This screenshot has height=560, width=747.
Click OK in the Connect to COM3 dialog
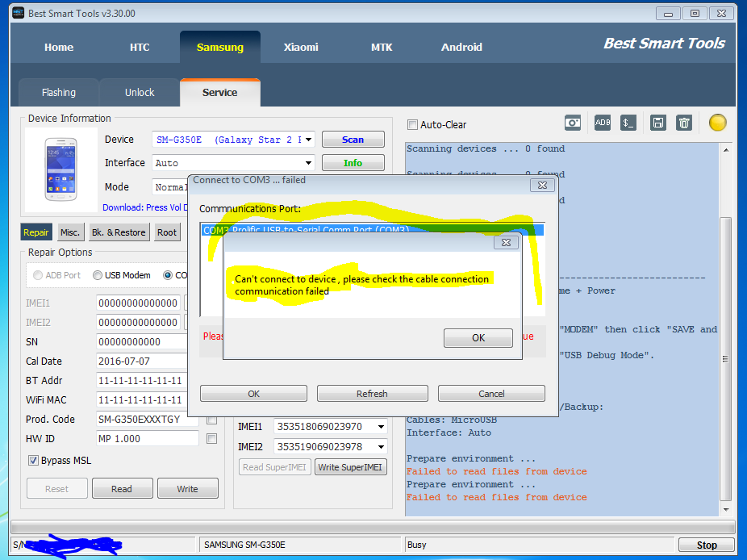(253, 394)
